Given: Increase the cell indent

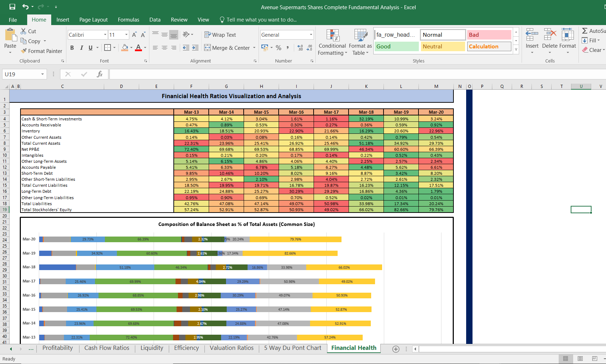Looking at the screenshot, I should pos(195,48).
